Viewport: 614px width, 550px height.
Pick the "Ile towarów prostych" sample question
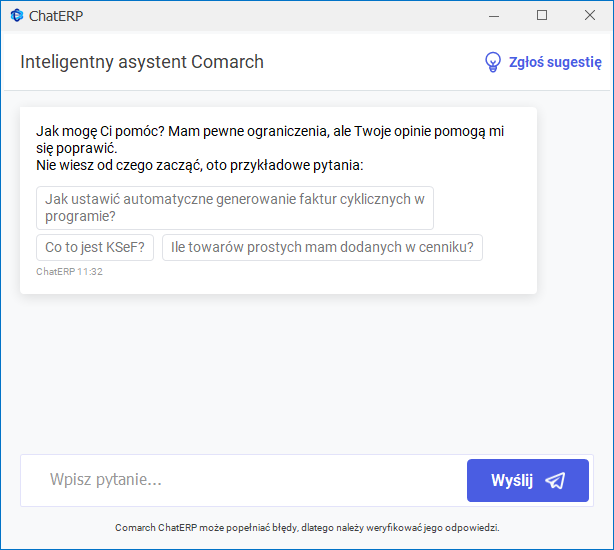322,248
